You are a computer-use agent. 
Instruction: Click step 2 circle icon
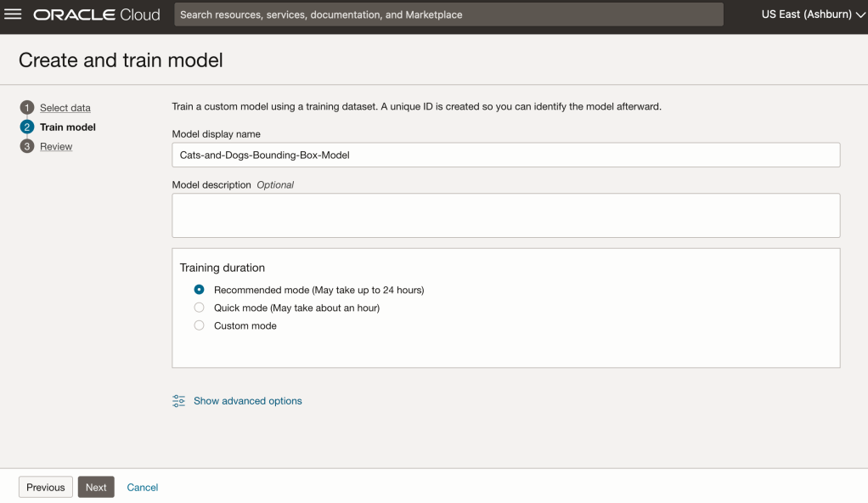tap(27, 127)
